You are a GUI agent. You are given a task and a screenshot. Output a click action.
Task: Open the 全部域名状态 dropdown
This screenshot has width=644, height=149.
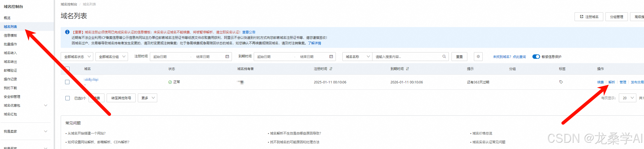[77, 57]
